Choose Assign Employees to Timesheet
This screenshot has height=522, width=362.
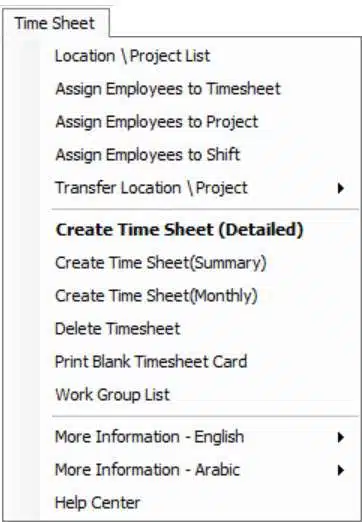(x=199, y=89)
